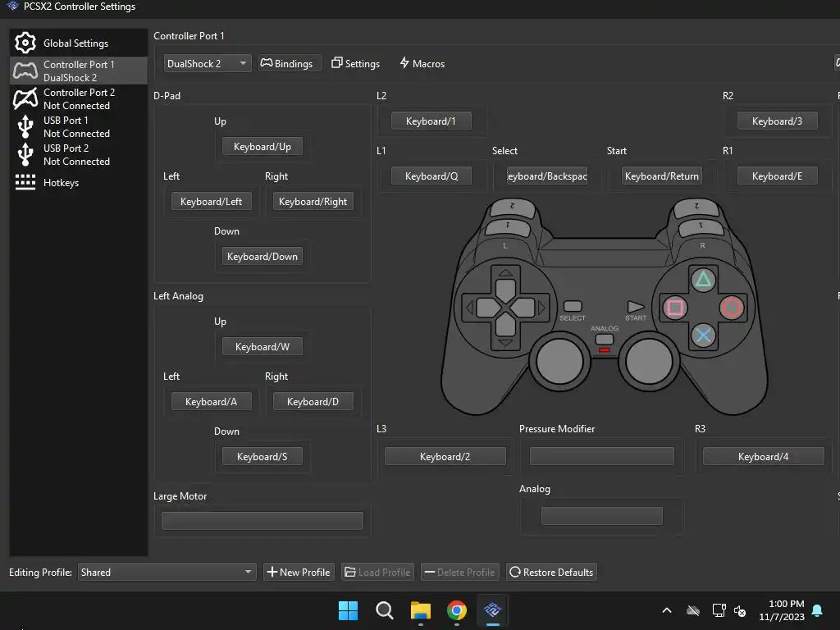Viewport: 840px width, 630px height.
Task: Rebind Left Analog Left Keyboard/A
Action: coord(211,401)
